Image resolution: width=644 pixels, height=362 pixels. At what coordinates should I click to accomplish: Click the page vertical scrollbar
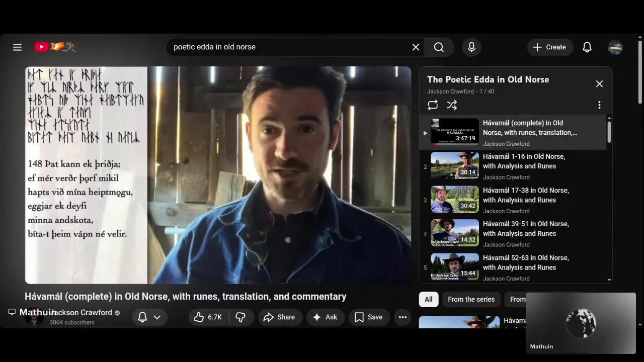tap(640, 71)
